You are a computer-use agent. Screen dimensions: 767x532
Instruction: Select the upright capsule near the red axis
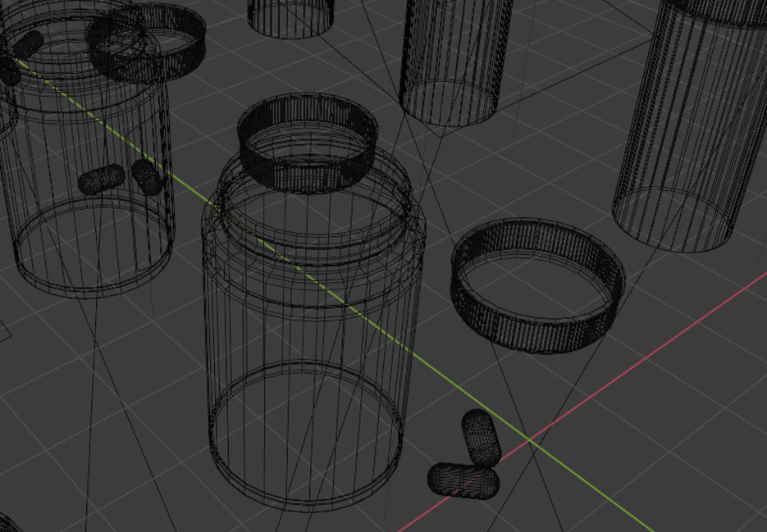point(482,437)
